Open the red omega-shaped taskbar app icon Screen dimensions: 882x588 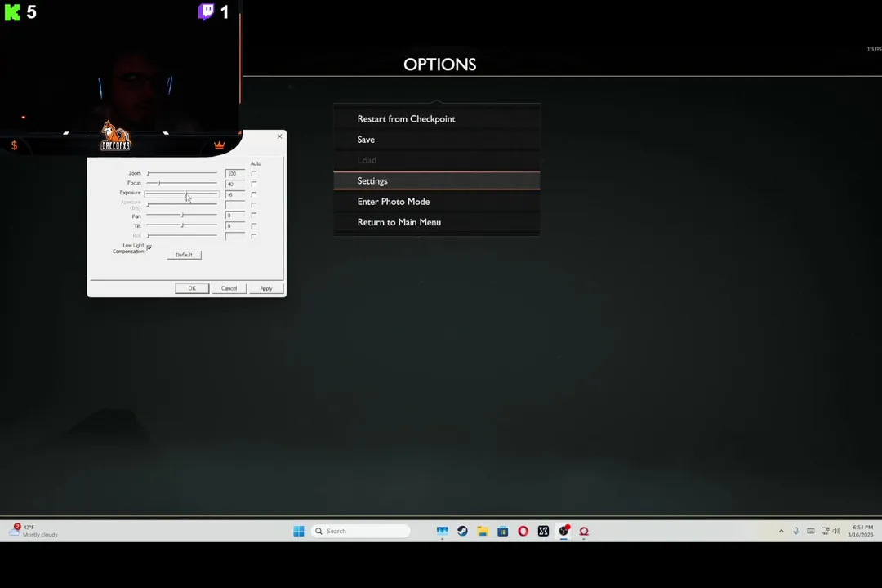coord(584,531)
